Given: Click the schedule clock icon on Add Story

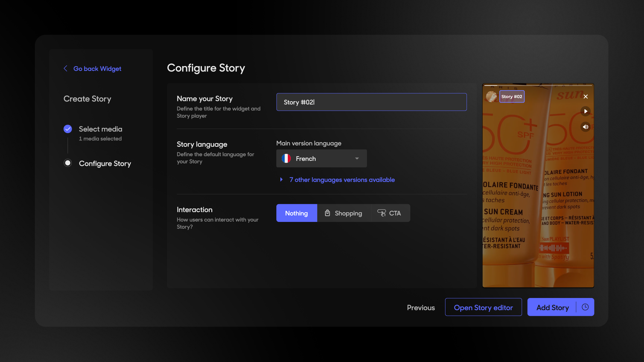Looking at the screenshot, I should coord(585,307).
